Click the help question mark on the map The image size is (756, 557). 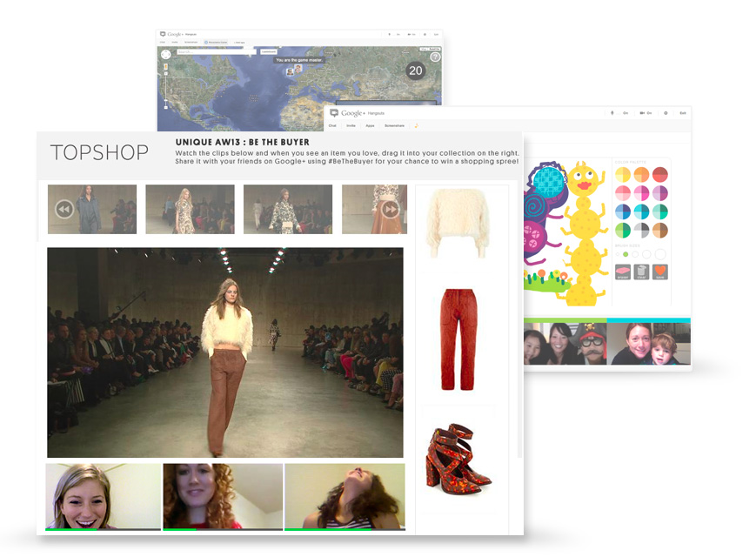coord(435,57)
